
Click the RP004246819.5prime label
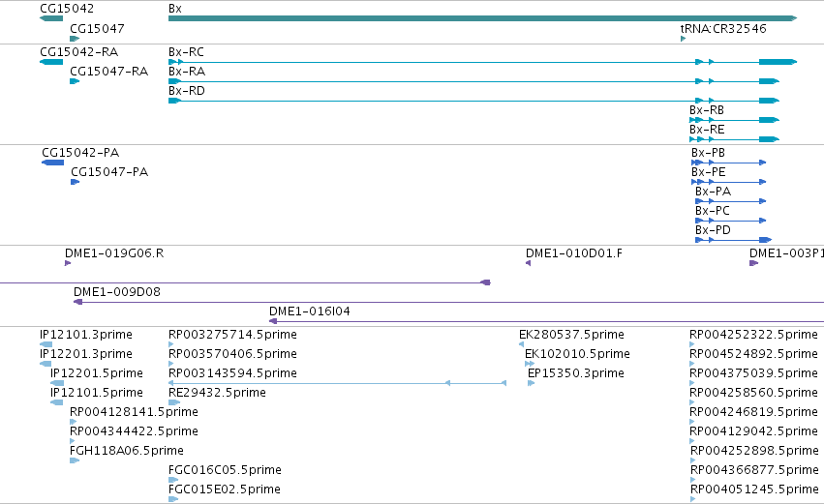pos(753,412)
